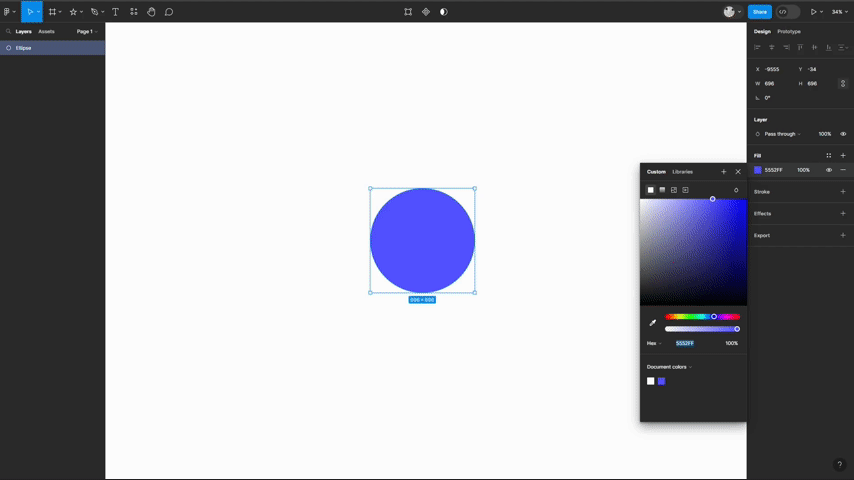This screenshot has width=854, height=480.
Task: Select the blue document color swatch
Action: (x=661, y=381)
